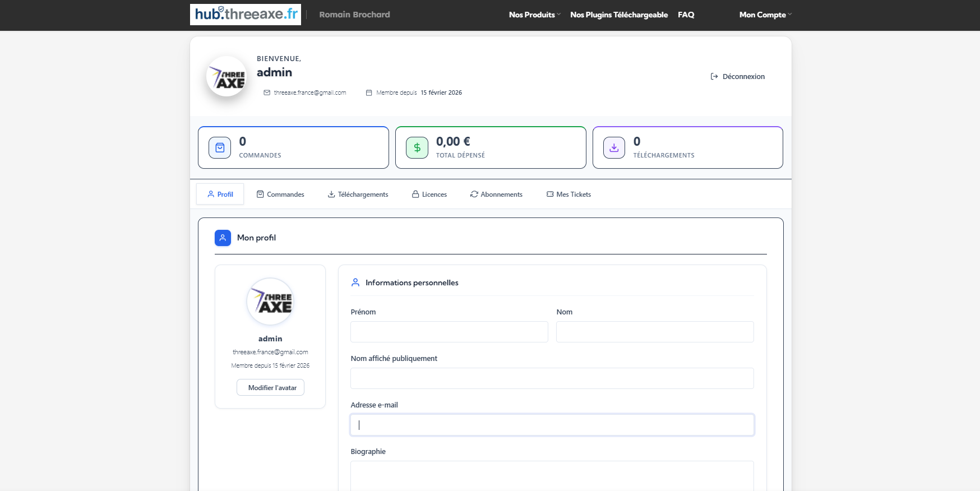Click the shopping bag Commandes stat icon

point(220,147)
